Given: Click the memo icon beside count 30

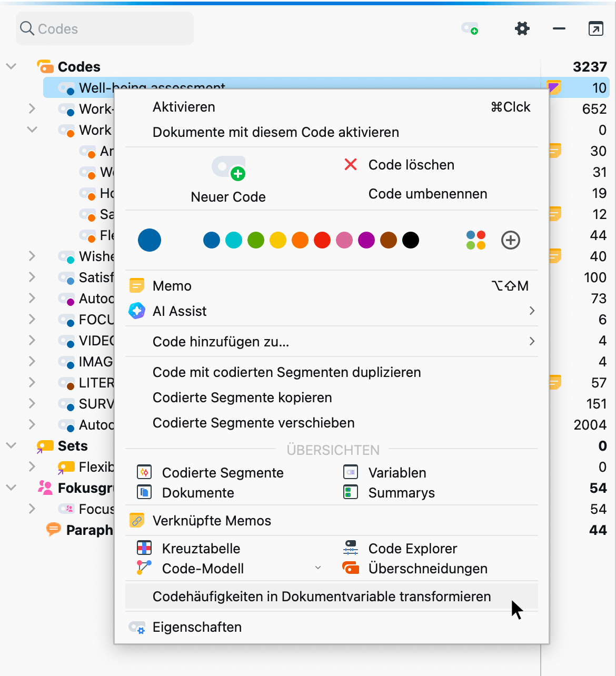Looking at the screenshot, I should (555, 151).
